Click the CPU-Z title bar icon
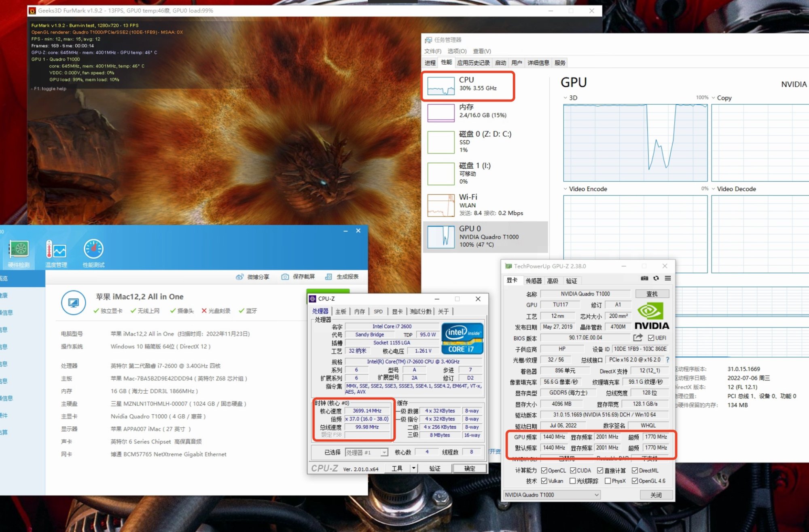Viewport: 809px width, 532px height. (x=312, y=299)
